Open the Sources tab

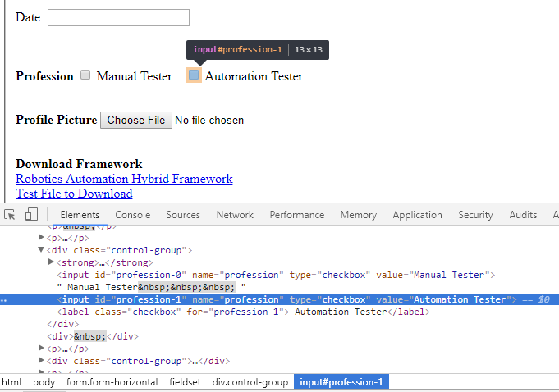[183, 215]
